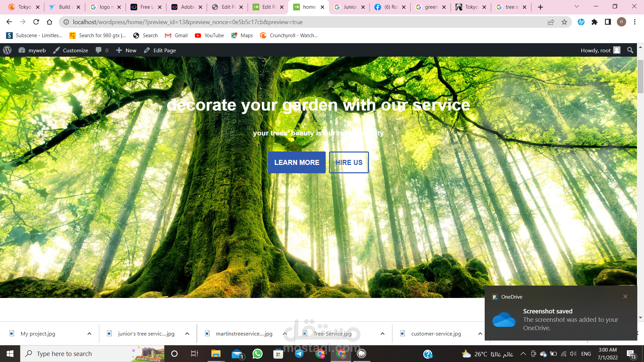Expand options for customer-service.jpg download

480,334
